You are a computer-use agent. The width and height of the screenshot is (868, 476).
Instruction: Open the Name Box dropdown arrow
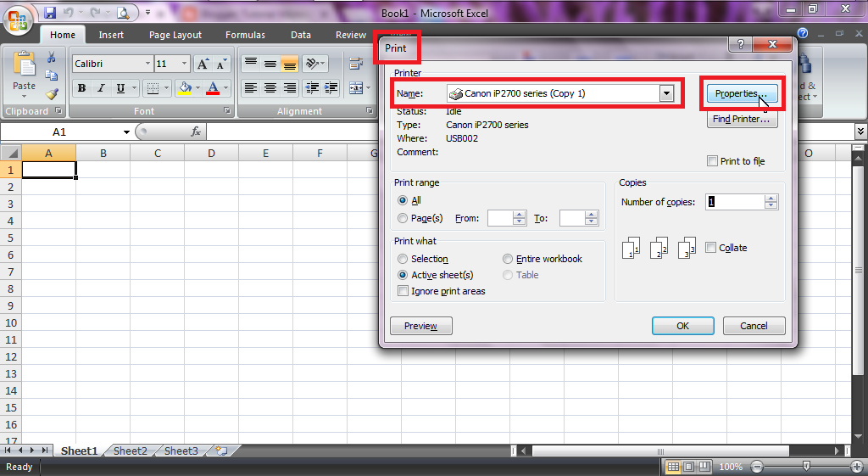(x=126, y=132)
